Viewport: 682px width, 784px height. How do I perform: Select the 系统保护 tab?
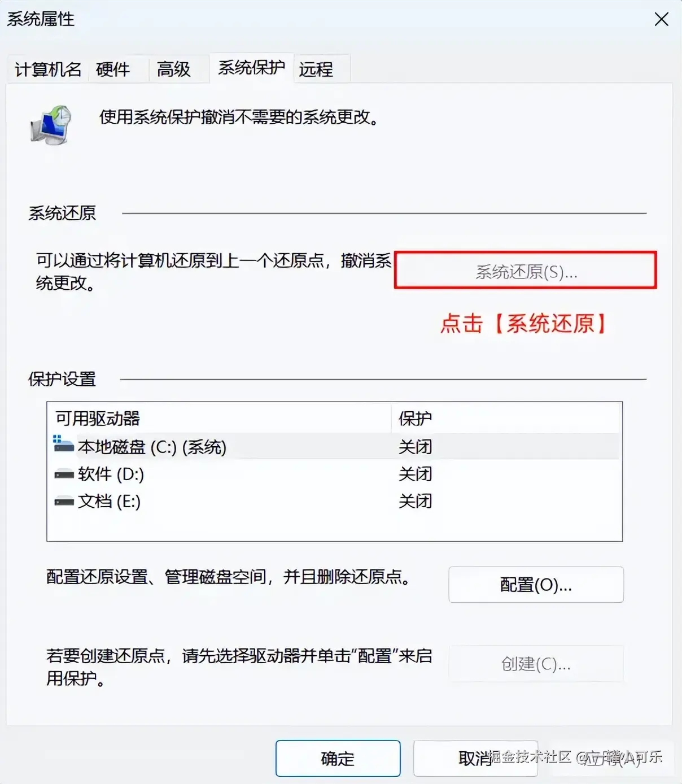251,68
